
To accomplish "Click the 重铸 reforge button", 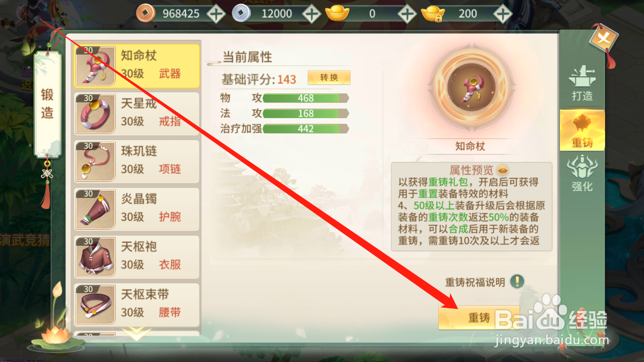I will point(479,317).
